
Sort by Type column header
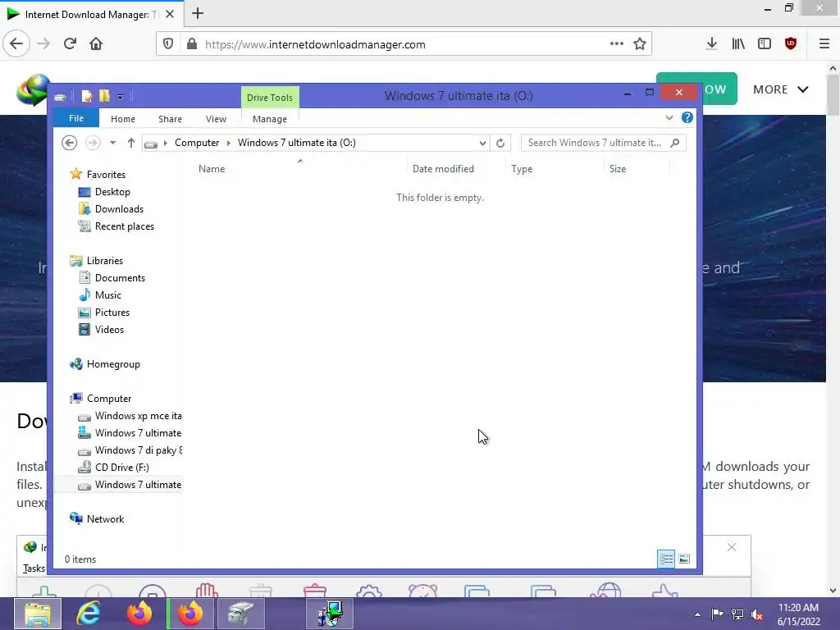[555, 169]
